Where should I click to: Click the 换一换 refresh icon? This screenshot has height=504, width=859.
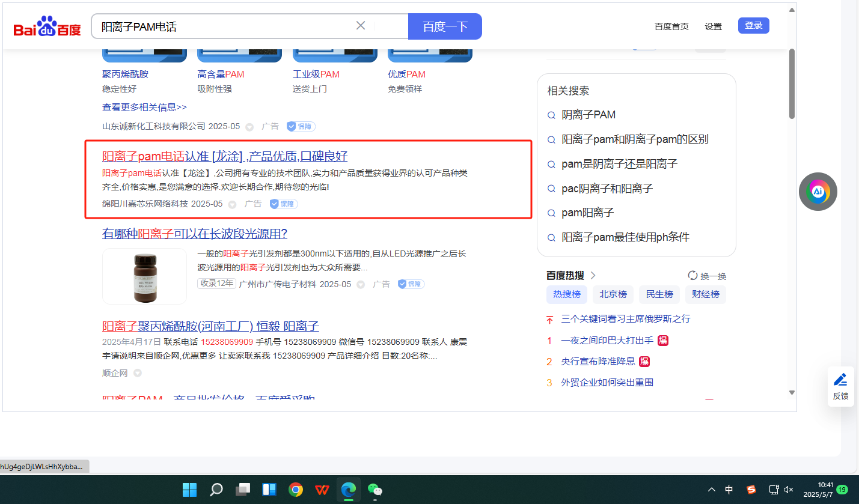tap(692, 276)
